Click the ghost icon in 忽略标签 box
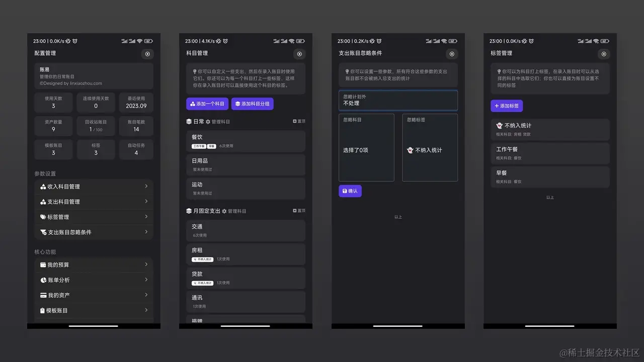The height and width of the screenshot is (362, 644). pyautogui.click(x=410, y=150)
